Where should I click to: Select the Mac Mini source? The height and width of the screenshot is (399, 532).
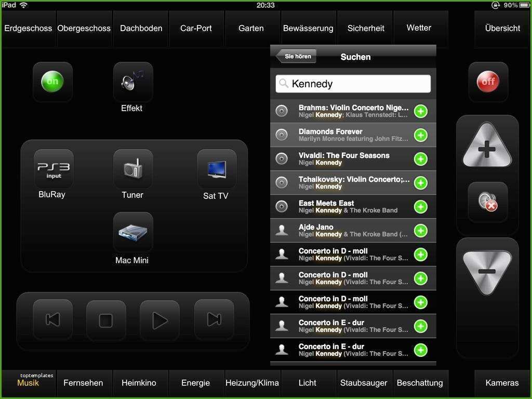(133, 232)
